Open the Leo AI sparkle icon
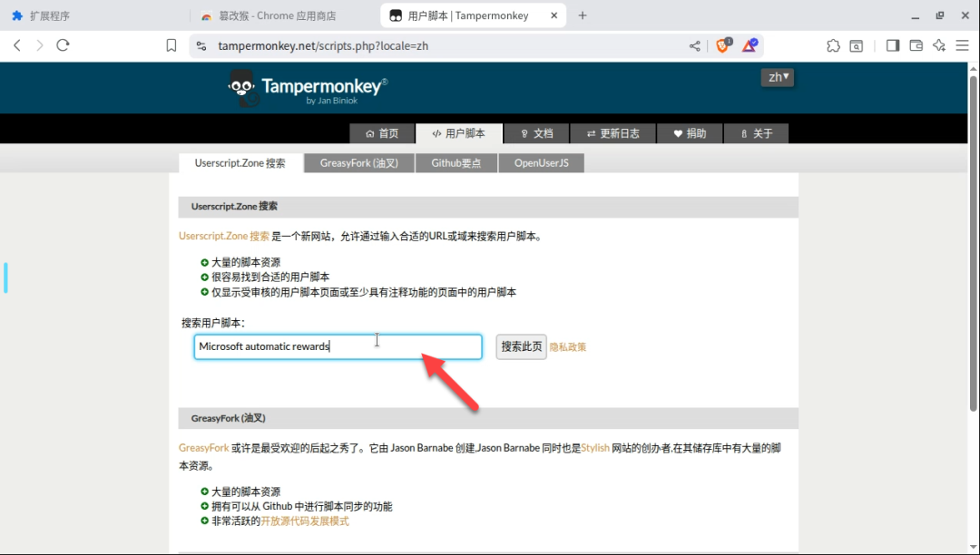This screenshot has width=980, height=555. tap(939, 45)
